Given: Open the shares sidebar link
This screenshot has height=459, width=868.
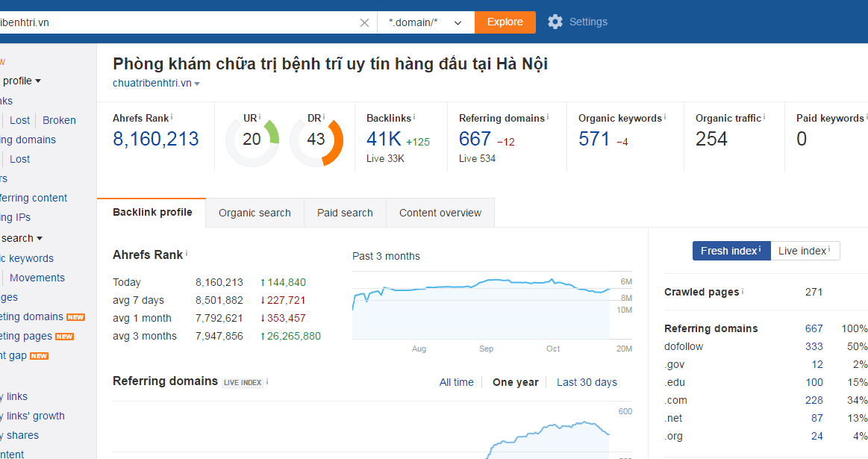Looking at the screenshot, I should pyautogui.click(x=19, y=435).
